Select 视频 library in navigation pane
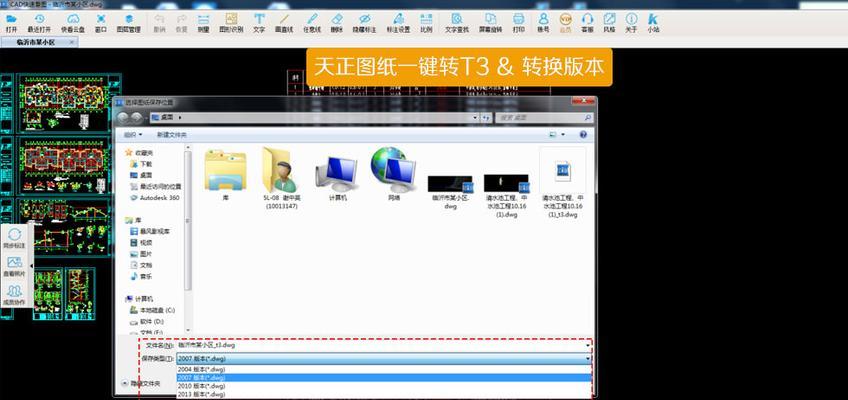The width and height of the screenshot is (848, 400). click(142, 243)
